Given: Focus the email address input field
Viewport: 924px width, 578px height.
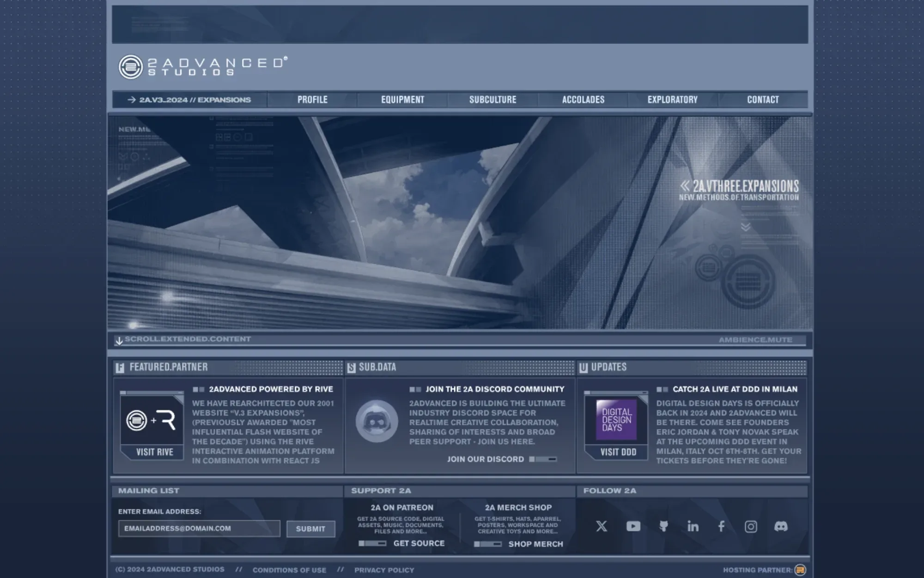Looking at the screenshot, I should 199,529.
